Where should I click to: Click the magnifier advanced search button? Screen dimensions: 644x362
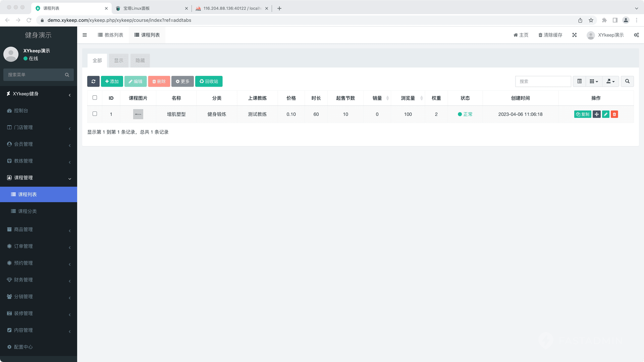(x=627, y=81)
